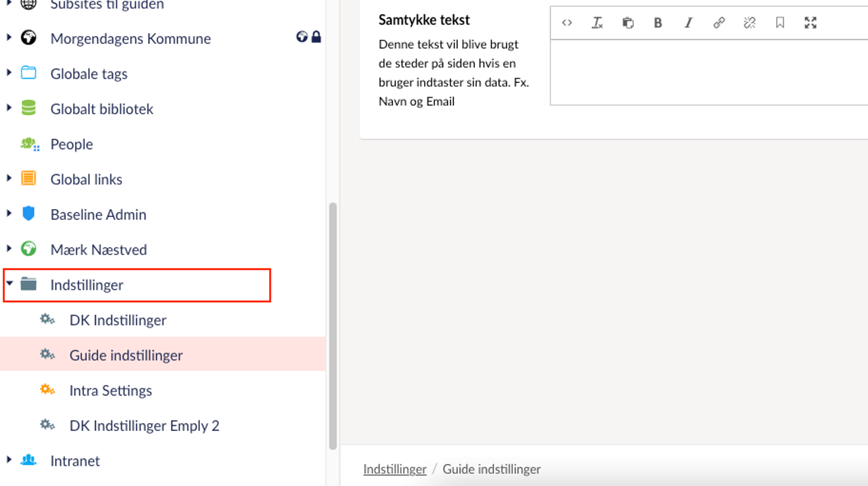Expand the Globalt bibliotek node
Screen dimensions: 868x486
9,108
